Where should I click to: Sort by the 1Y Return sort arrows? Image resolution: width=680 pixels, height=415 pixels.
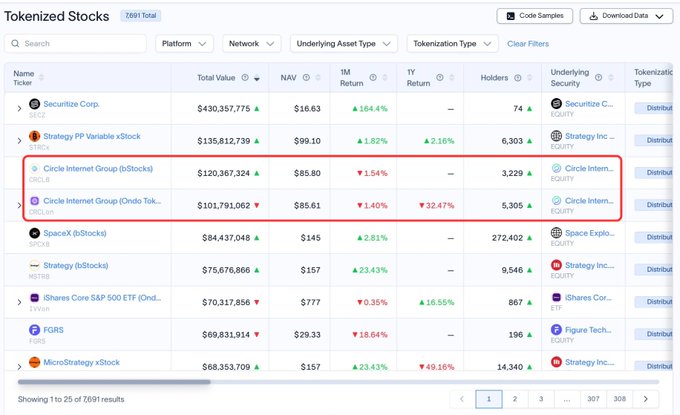tap(451, 78)
